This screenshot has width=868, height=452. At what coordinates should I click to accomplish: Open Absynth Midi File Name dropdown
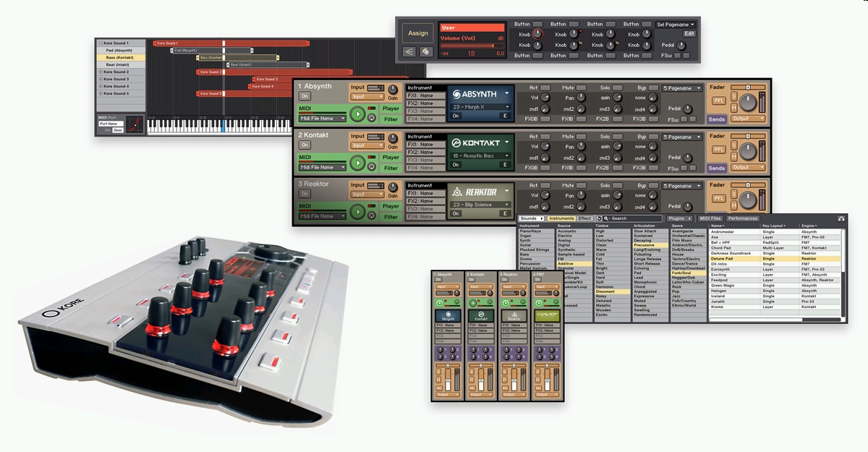(323, 118)
